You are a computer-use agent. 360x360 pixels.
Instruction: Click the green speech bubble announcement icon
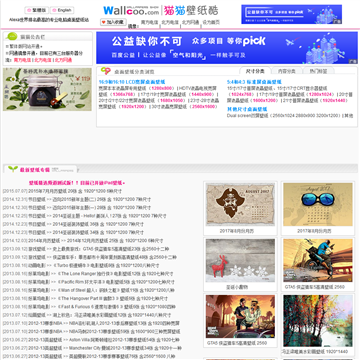[x=12, y=37]
